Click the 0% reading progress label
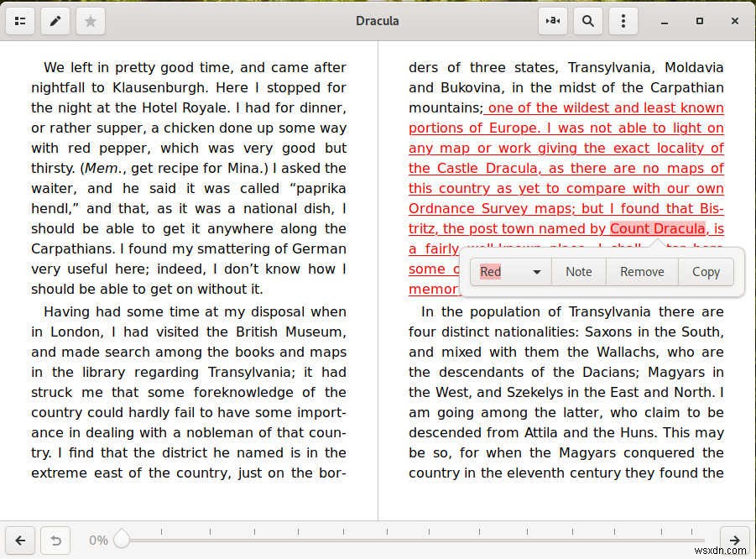This screenshot has width=756, height=559. tap(98, 541)
